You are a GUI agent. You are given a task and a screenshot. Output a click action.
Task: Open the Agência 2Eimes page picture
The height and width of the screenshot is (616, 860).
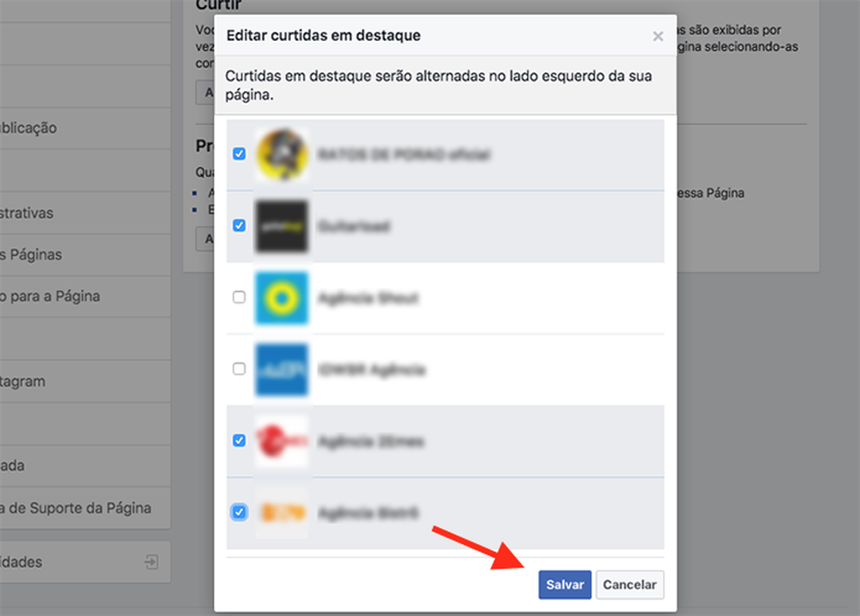point(281,441)
